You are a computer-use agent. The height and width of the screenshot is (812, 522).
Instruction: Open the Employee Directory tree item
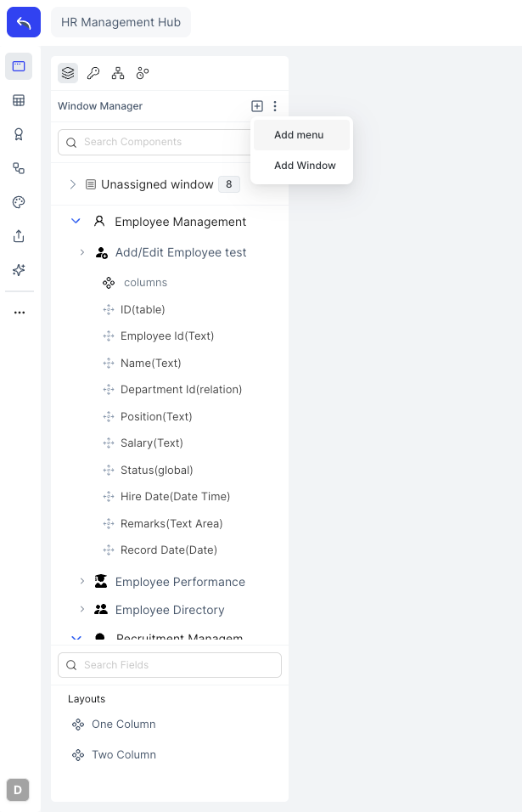(x=170, y=610)
